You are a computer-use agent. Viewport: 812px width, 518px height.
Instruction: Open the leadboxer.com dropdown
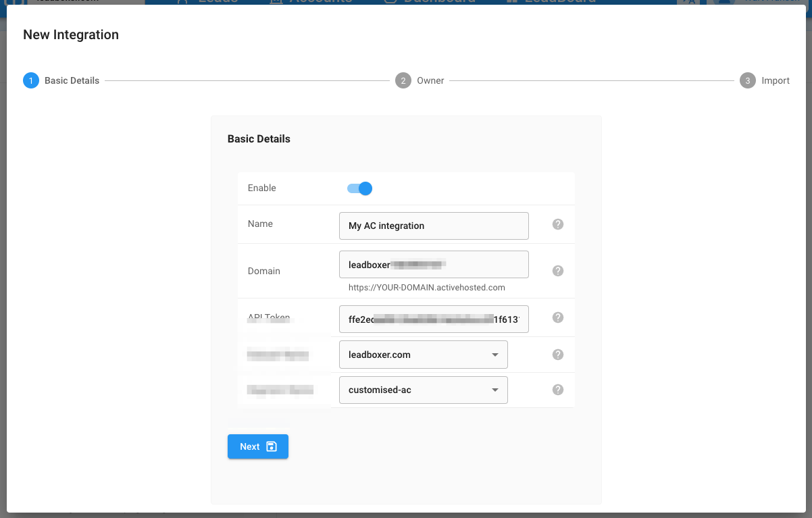pyautogui.click(x=423, y=355)
